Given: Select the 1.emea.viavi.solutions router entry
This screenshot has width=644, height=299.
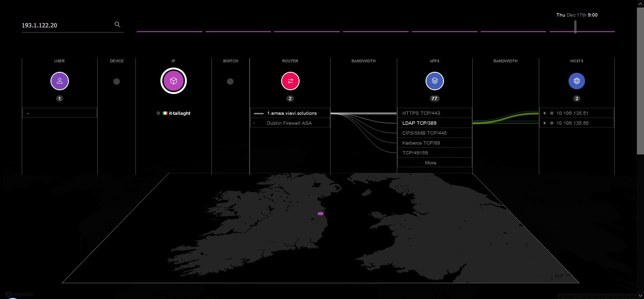Looking at the screenshot, I should pyautogui.click(x=292, y=113).
